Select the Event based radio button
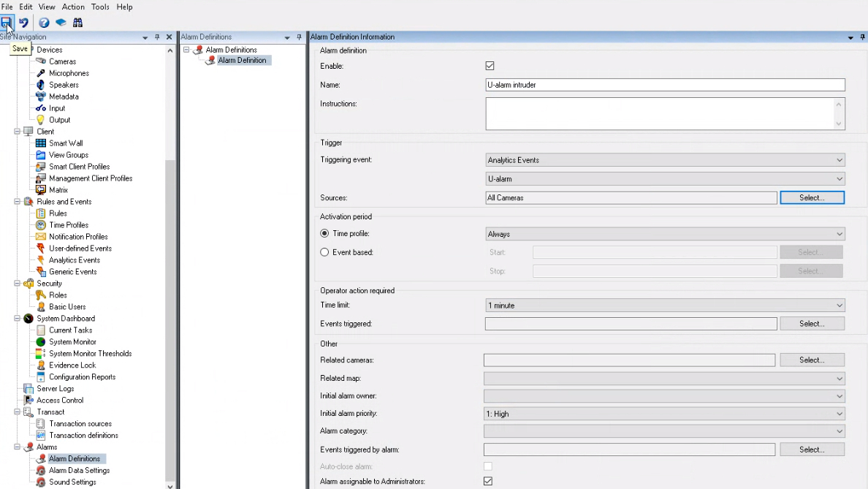The height and width of the screenshot is (489, 868). coord(325,252)
